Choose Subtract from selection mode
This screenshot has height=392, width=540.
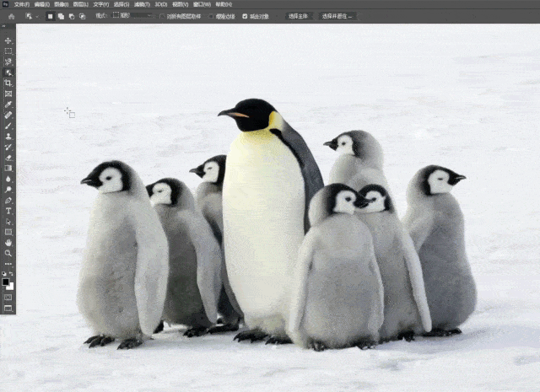click(x=72, y=16)
